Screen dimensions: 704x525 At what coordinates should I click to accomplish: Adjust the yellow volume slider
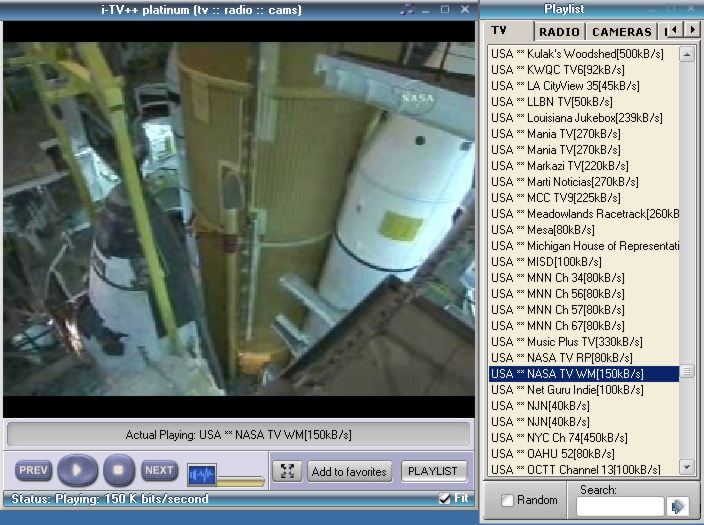pyautogui.click(x=241, y=482)
